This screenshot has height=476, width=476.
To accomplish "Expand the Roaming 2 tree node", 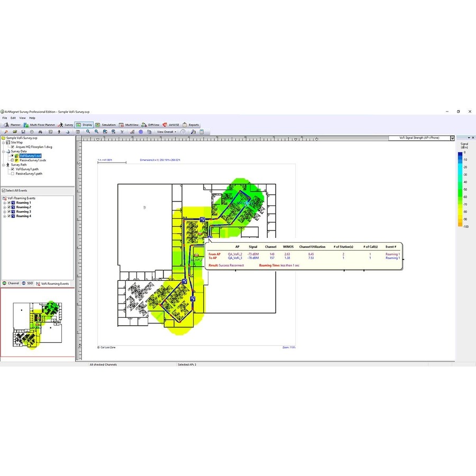I will [x=4, y=207].
